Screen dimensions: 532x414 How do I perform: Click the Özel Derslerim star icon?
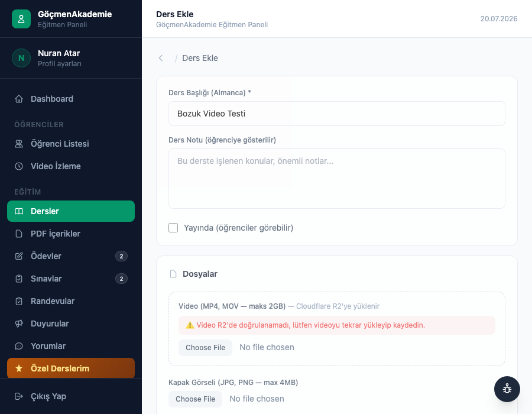click(19, 368)
